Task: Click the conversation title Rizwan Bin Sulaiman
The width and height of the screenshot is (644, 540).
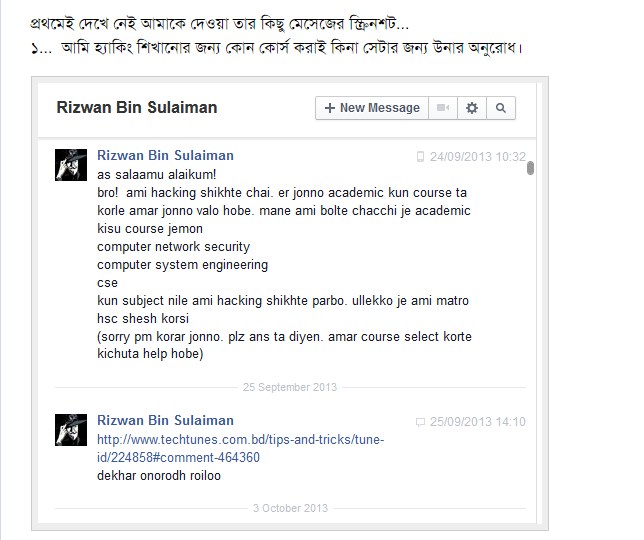Action: pos(137,108)
